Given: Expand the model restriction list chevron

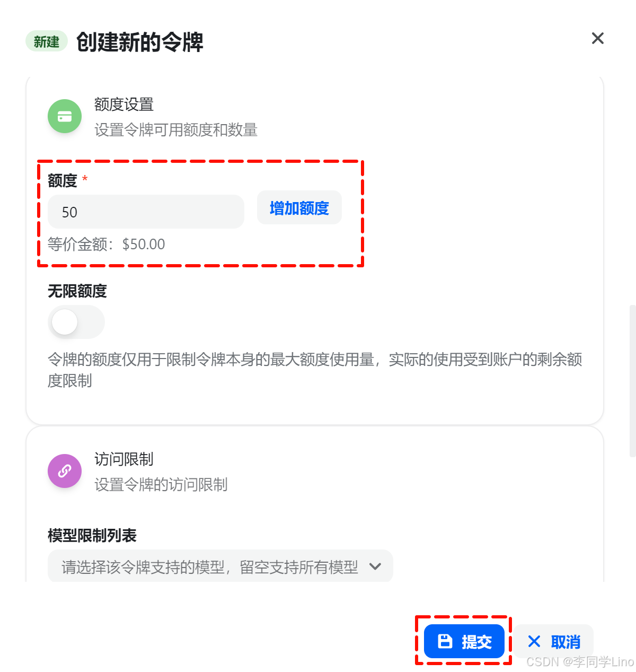Looking at the screenshot, I should pos(375,566).
